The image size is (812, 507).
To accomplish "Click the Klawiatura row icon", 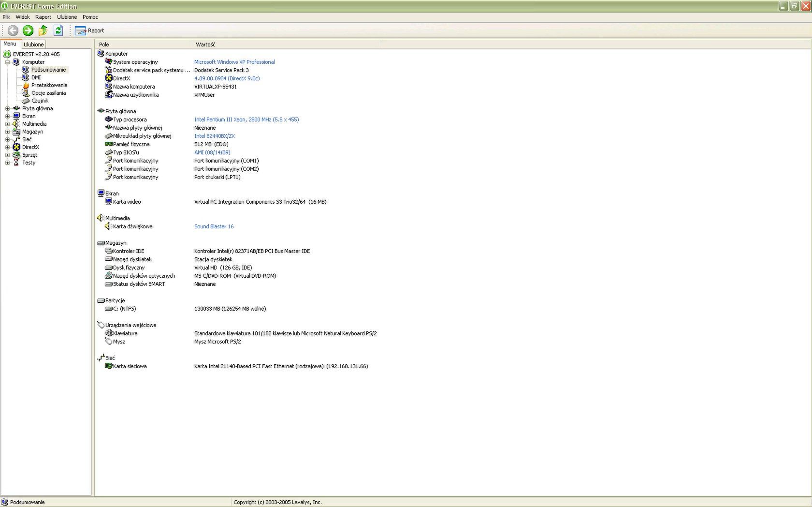I will (109, 333).
